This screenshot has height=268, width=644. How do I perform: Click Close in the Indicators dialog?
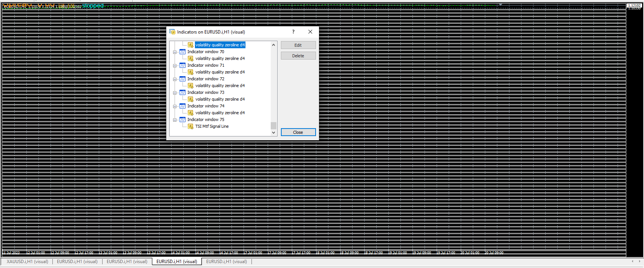(x=298, y=132)
